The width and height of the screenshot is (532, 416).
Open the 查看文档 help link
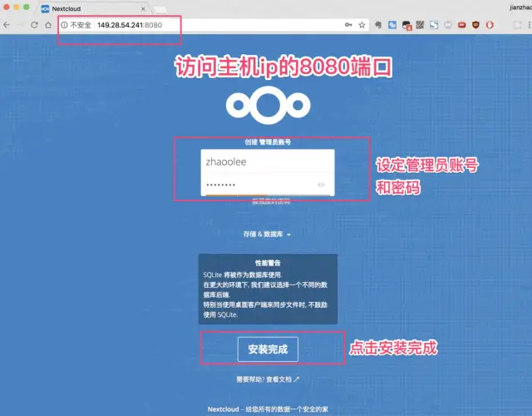tap(266, 379)
